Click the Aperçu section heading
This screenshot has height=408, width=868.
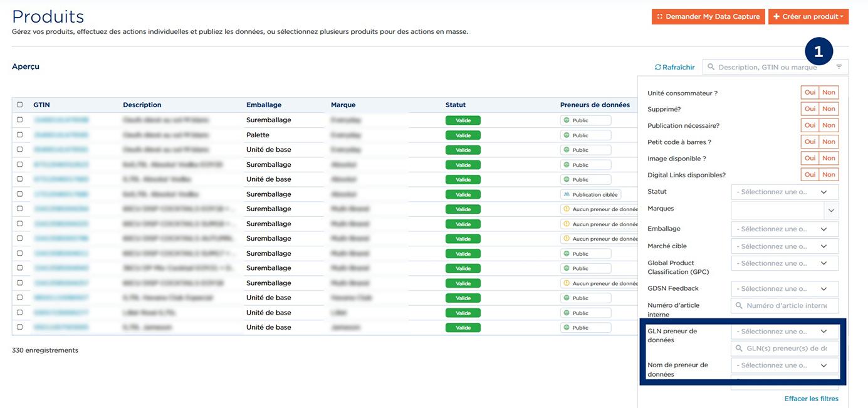[x=26, y=66]
